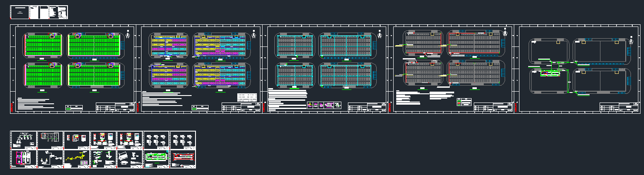The height and width of the screenshot is (175, 644).
Task: Click the north arrow on the green sheet
Action: [x=128, y=35]
